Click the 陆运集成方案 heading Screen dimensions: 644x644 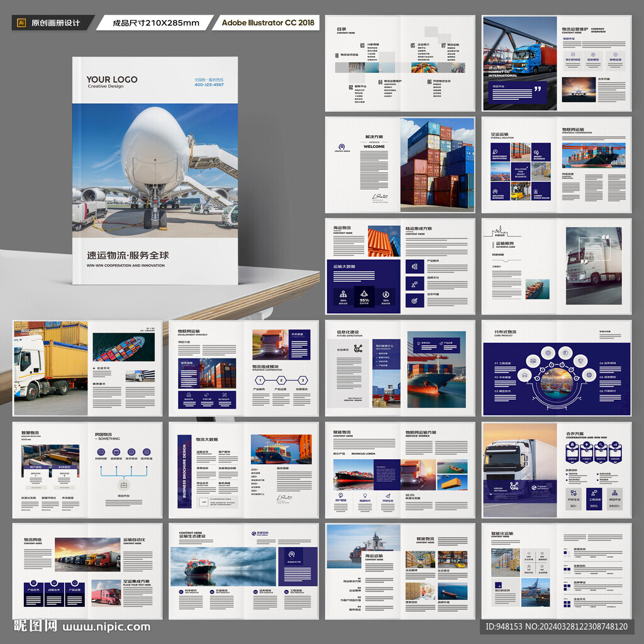418,228
